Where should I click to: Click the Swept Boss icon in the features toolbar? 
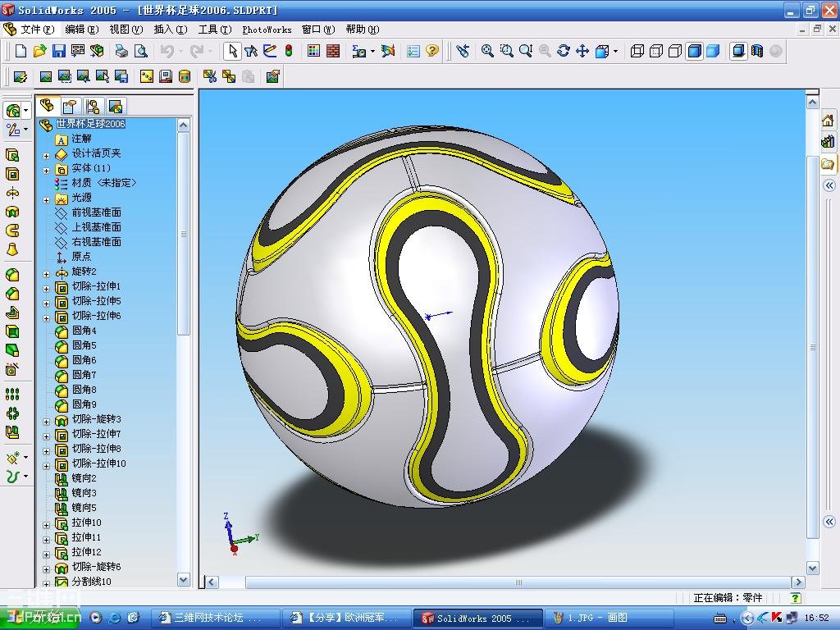(11, 231)
